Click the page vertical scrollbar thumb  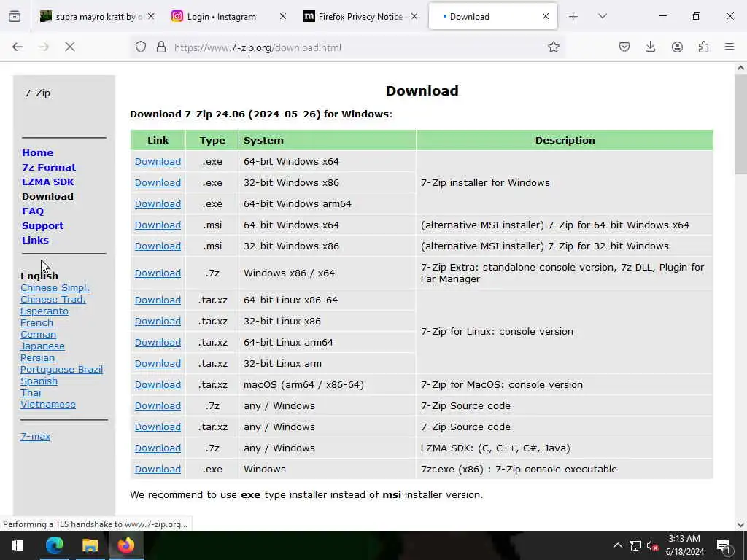point(740,124)
